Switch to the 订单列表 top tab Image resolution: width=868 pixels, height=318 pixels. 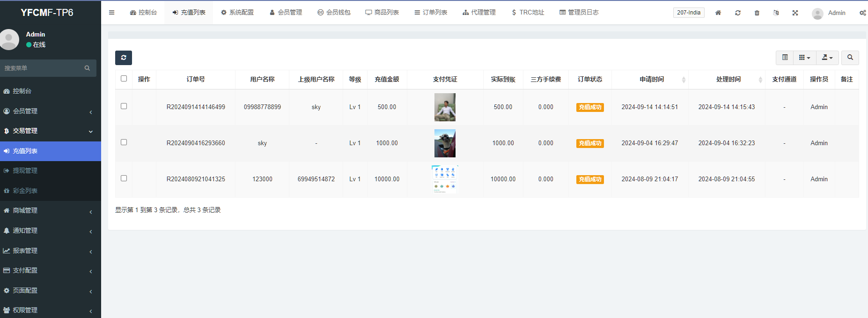point(431,13)
